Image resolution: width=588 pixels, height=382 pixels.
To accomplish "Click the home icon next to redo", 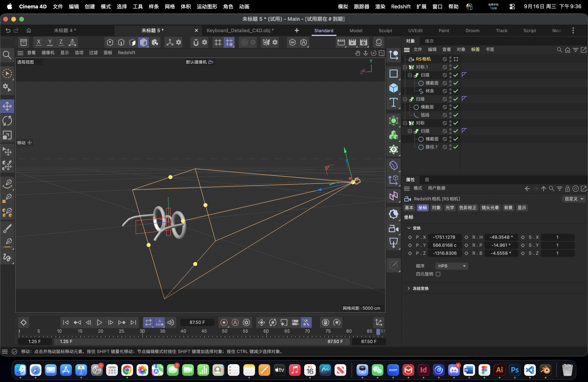I will click(x=29, y=30).
